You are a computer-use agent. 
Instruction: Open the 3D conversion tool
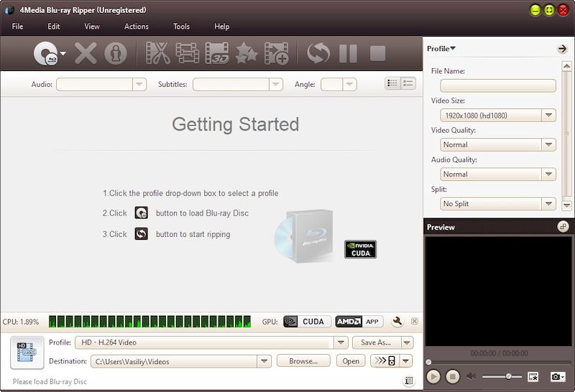(217, 54)
